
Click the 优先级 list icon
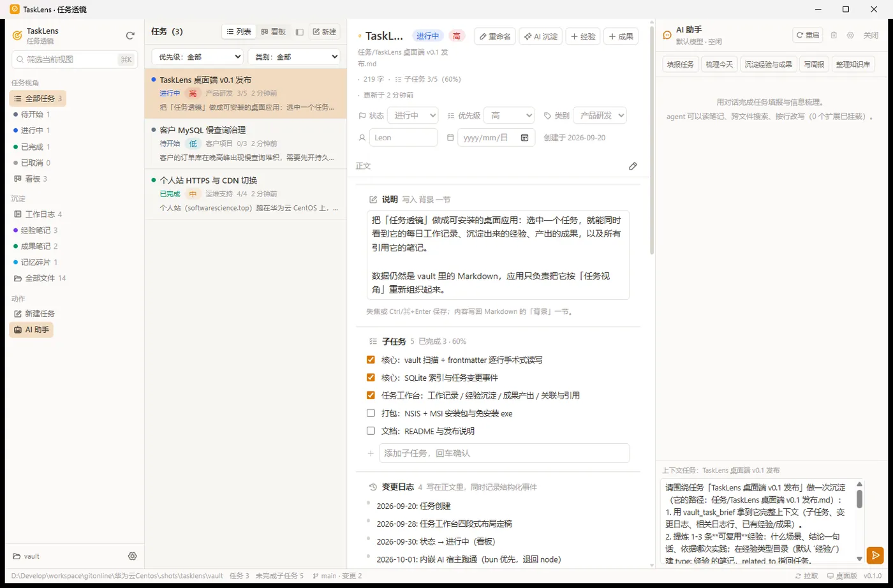click(451, 115)
